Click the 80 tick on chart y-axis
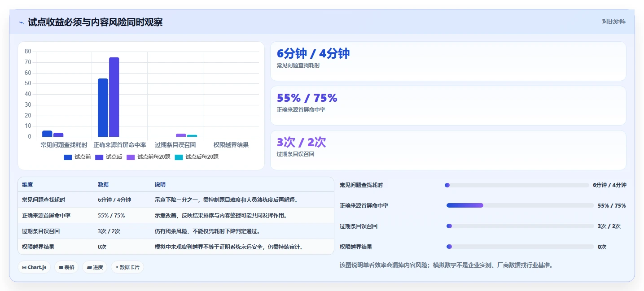Image resolution: width=644 pixels, height=291 pixels. pos(28,52)
